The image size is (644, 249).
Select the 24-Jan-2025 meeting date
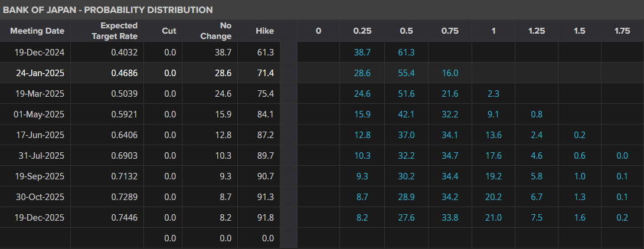click(40, 73)
